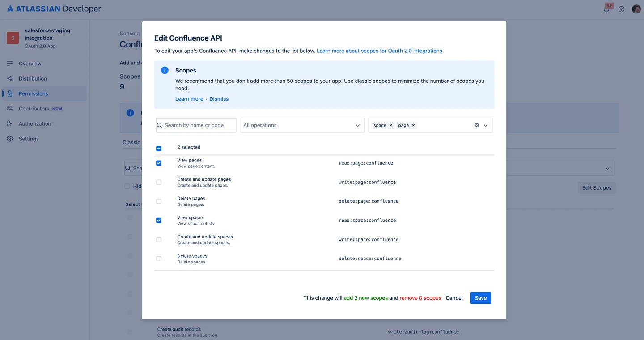This screenshot has height=340, width=644.
Task: Expand the background page dropdown chevron
Action: [x=607, y=169]
